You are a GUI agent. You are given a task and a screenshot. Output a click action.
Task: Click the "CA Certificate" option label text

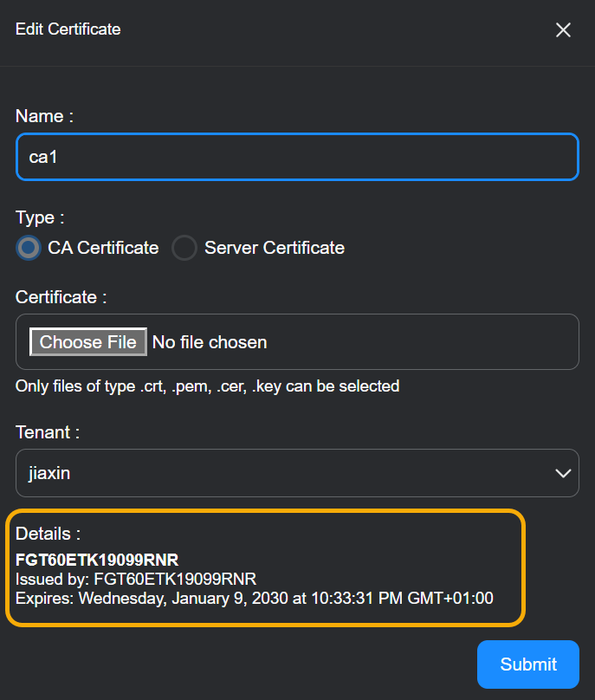click(x=103, y=248)
